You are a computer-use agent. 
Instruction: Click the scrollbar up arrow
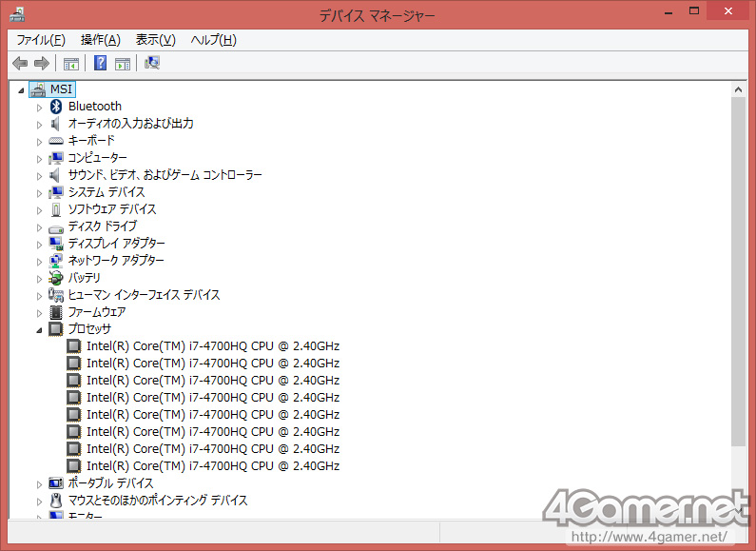point(738,89)
